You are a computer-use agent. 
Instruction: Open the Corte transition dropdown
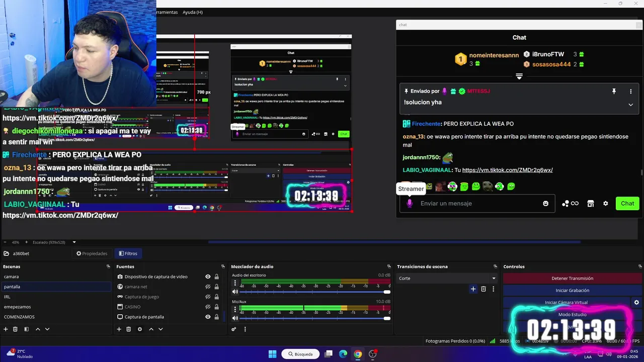[x=447, y=278]
